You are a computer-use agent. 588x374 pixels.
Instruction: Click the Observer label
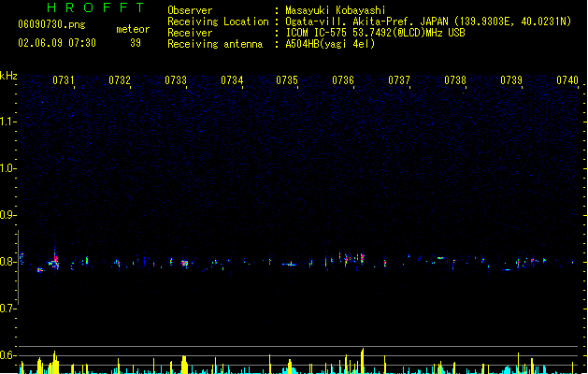[190, 10]
